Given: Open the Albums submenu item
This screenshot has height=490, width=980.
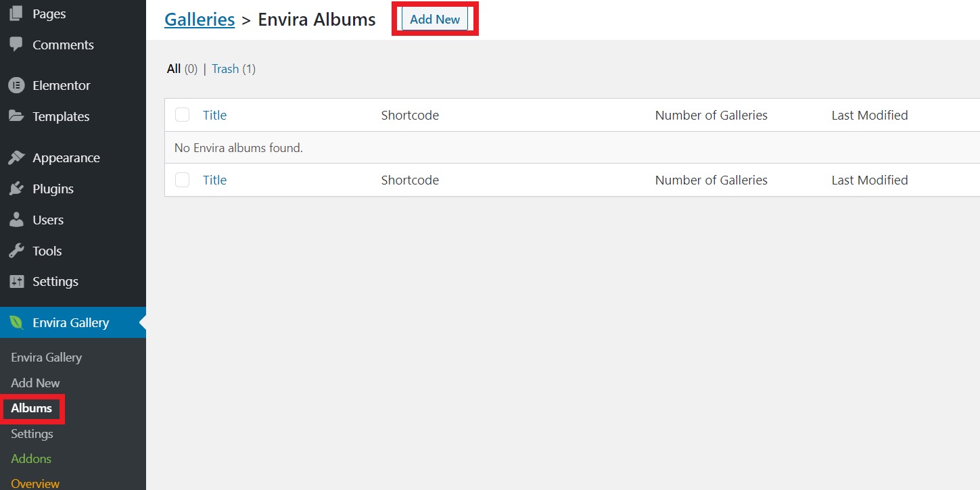Looking at the screenshot, I should [32, 408].
